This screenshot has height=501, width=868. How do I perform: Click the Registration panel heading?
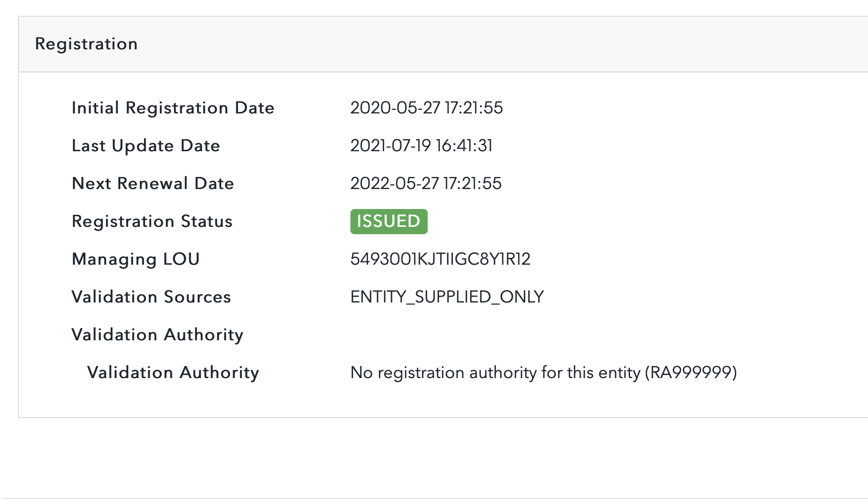point(86,44)
